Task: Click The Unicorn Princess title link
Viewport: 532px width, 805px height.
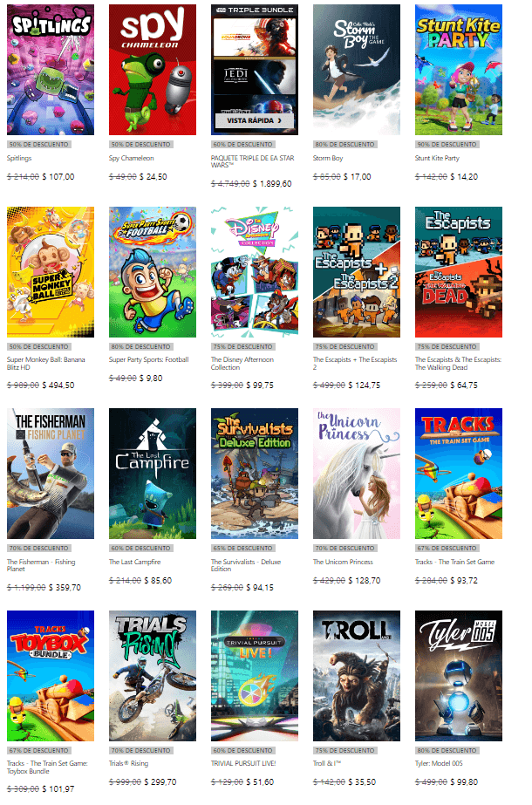Action: (x=343, y=562)
